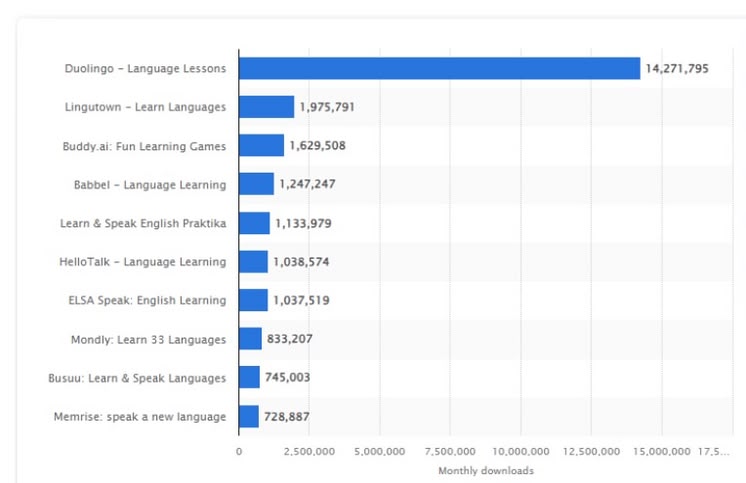This screenshot has width=746, height=483.
Task: Click 'ELSA Speak: English Learning' label
Action: tap(147, 300)
